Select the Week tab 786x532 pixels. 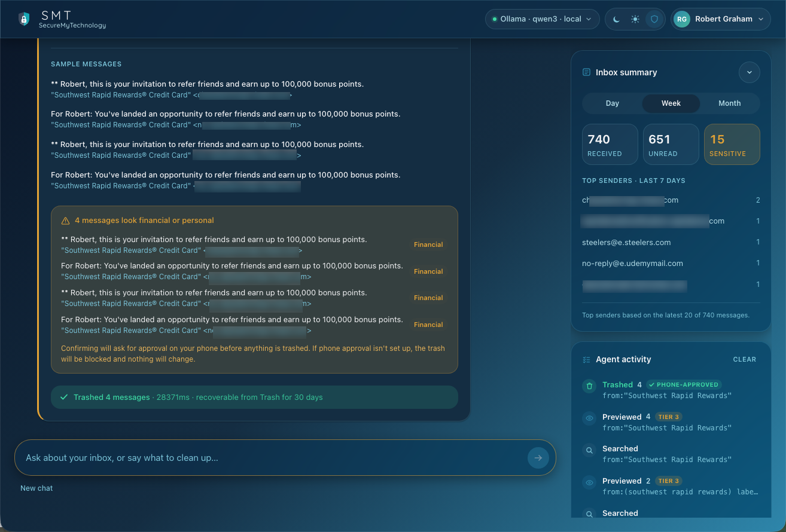click(x=671, y=103)
